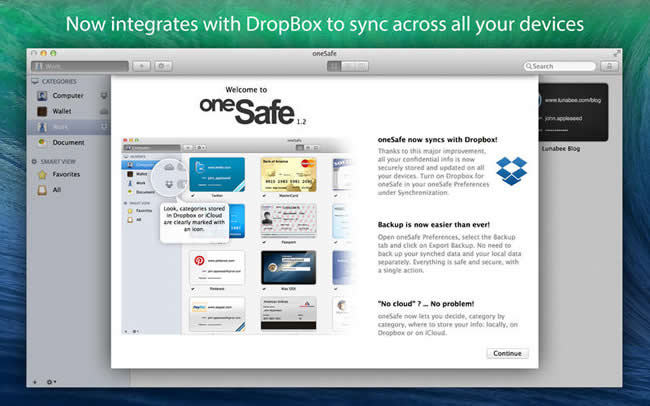Click "www.lunabee.com/blog" on the dark card
Viewport: 650px width, 406px height.
[x=573, y=100]
